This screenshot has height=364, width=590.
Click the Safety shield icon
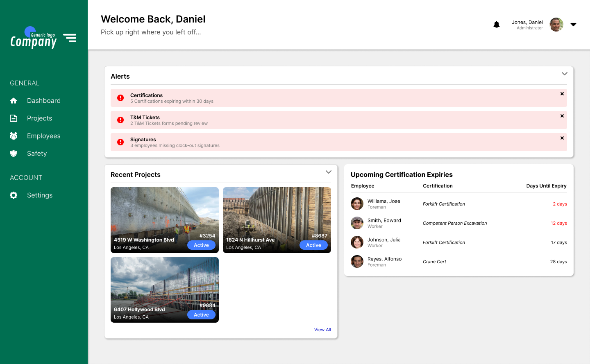coord(14,154)
